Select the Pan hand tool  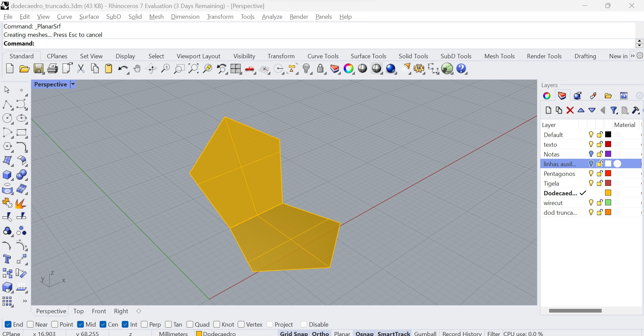[x=137, y=69]
